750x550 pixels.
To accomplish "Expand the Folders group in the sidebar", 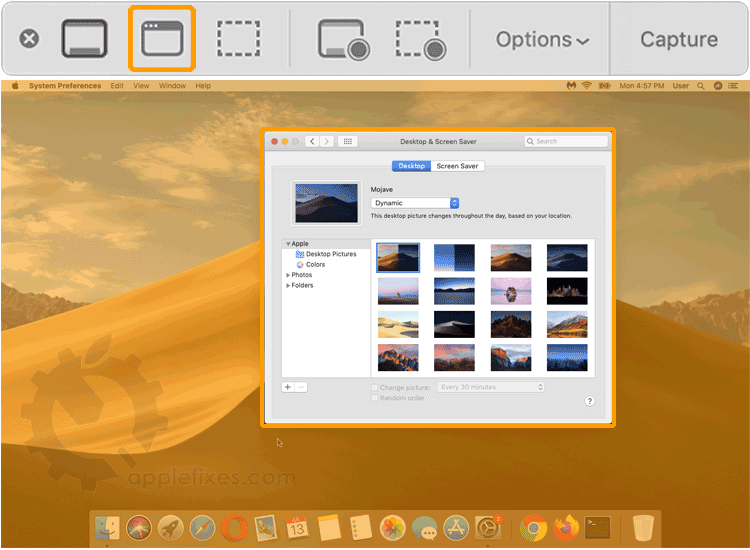I will [288, 286].
